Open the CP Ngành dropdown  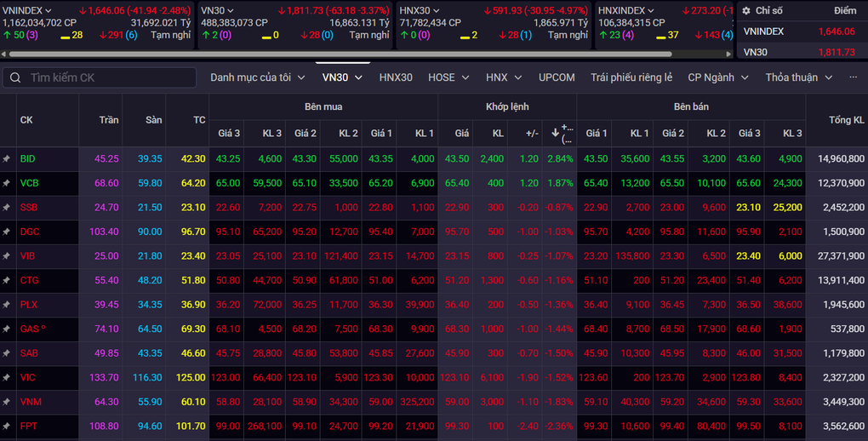coord(718,77)
